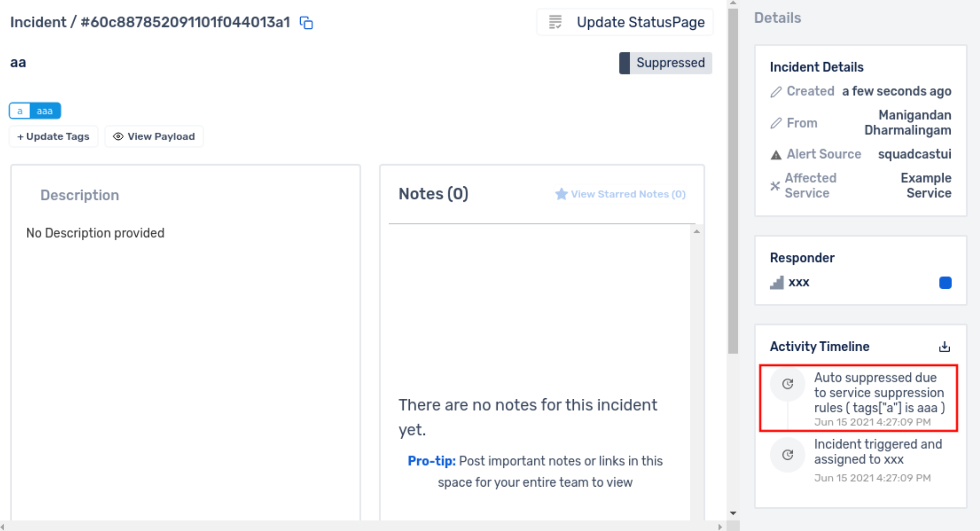Click the Affected Service wrench icon
Image resolution: width=980 pixels, height=531 pixels.
click(775, 186)
